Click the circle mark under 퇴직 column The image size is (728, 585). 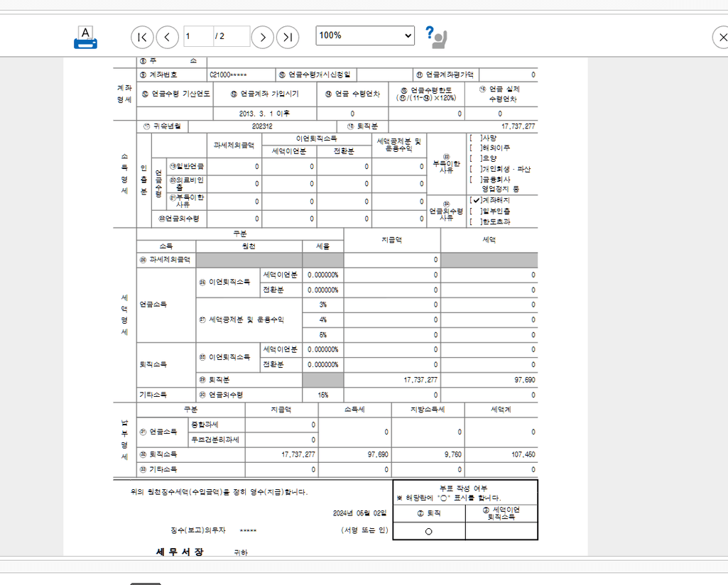pyautogui.click(x=428, y=531)
